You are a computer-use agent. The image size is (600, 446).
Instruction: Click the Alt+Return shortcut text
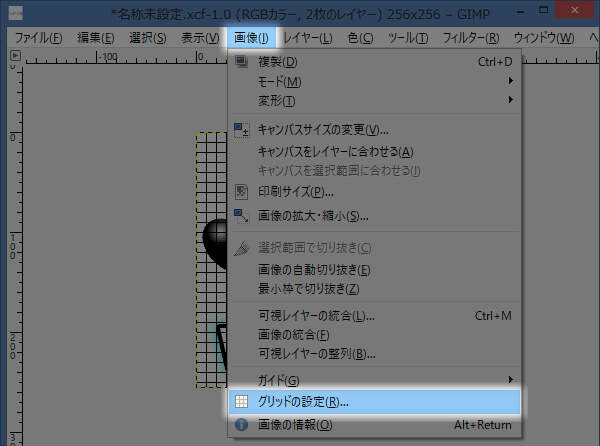click(483, 425)
